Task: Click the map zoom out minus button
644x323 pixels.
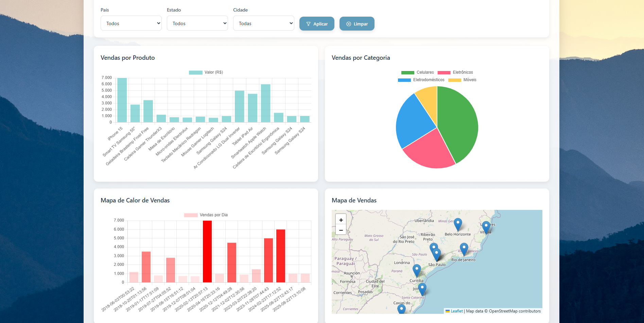Action: point(341,230)
